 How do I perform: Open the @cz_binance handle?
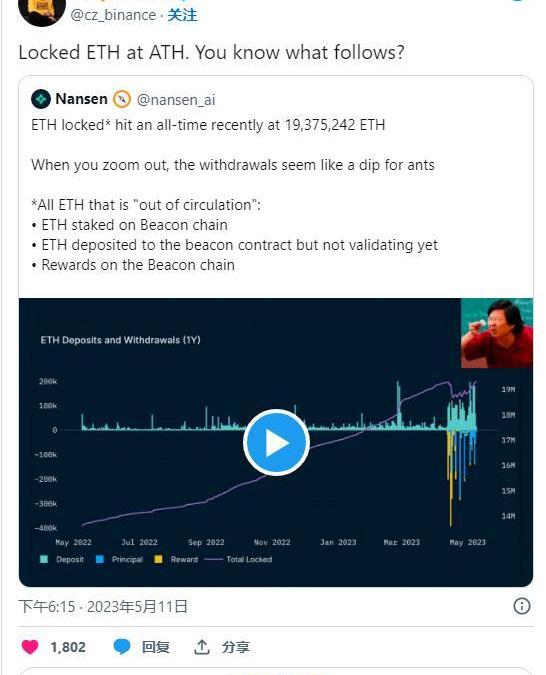[113, 15]
